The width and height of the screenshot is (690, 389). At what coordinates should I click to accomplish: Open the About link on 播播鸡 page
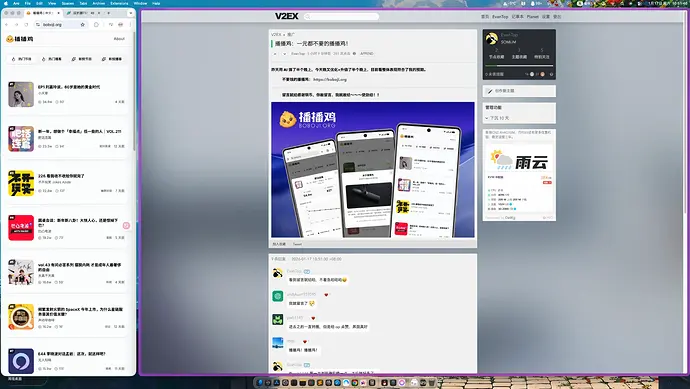point(119,39)
